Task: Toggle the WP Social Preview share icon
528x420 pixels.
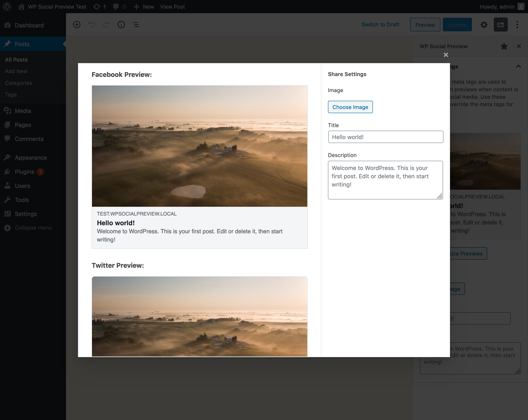Action: [501, 25]
